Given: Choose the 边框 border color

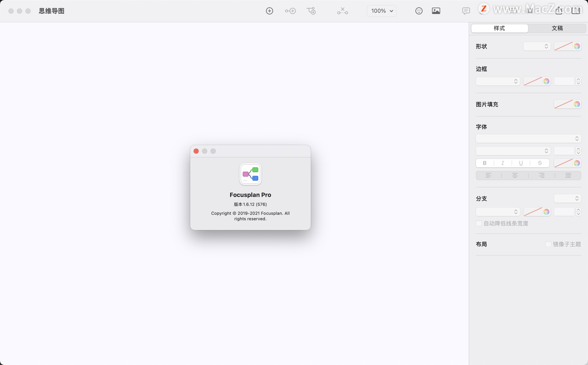Looking at the screenshot, I should point(537,81).
